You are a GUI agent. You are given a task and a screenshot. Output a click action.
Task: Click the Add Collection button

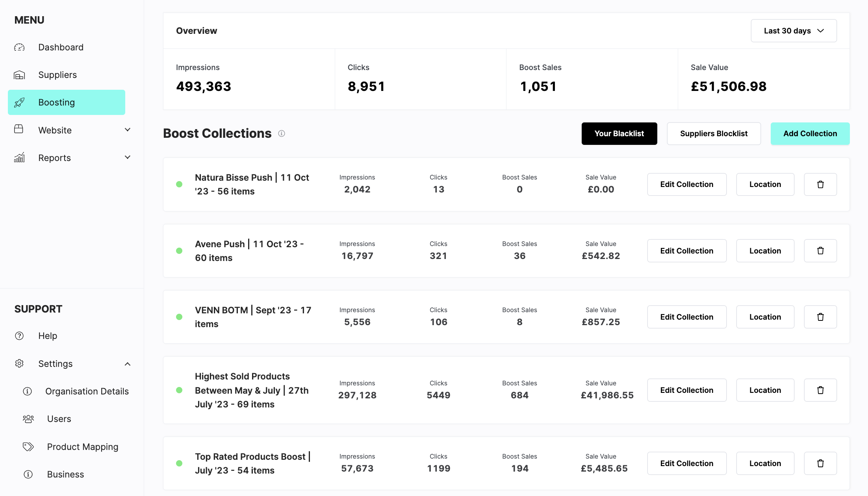(x=810, y=133)
